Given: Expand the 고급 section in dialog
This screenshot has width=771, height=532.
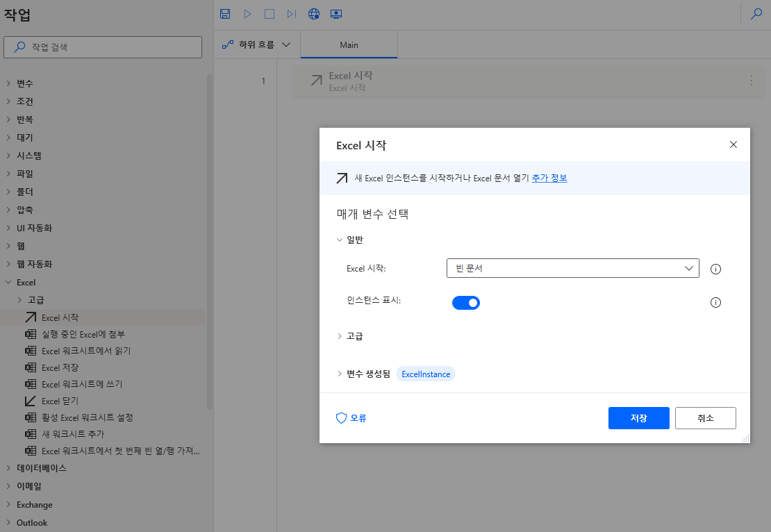Looking at the screenshot, I should tap(339, 336).
